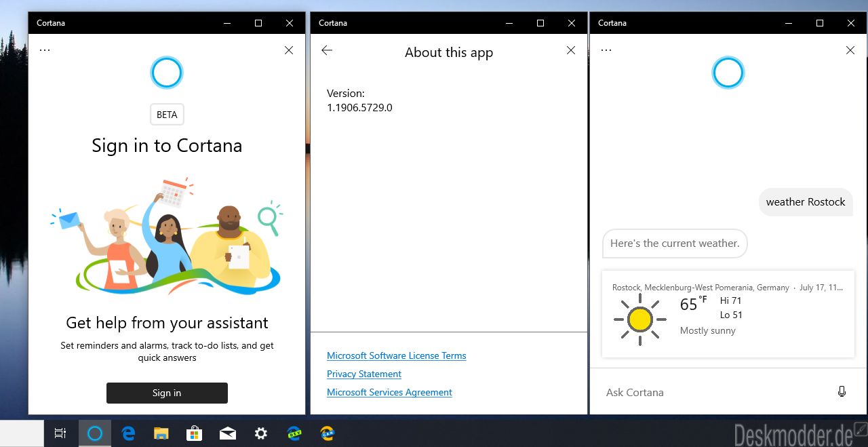This screenshot has height=447, width=868.
Task: Open the Microsoft Services Agreement link
Action: (389, 392)
